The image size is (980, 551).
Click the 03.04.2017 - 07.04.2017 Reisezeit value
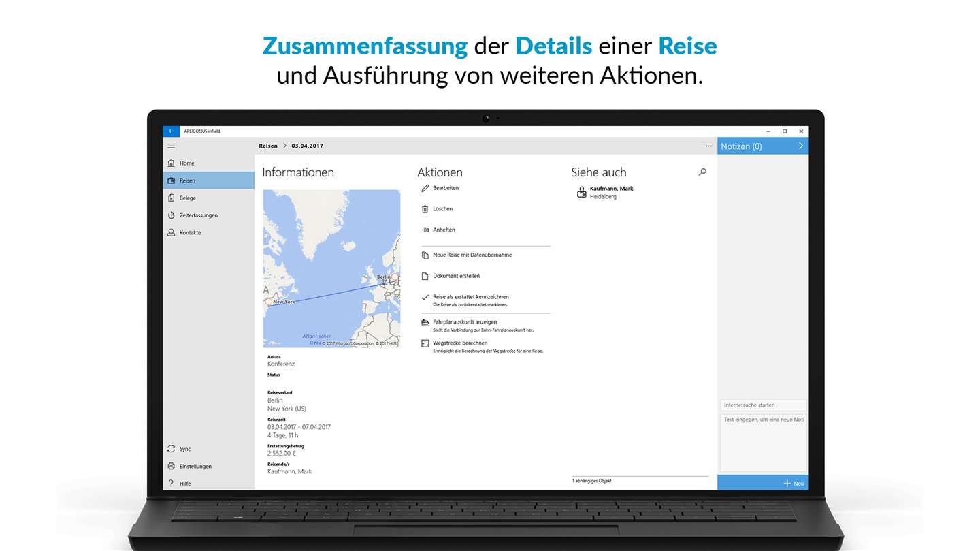click(299, 427)
